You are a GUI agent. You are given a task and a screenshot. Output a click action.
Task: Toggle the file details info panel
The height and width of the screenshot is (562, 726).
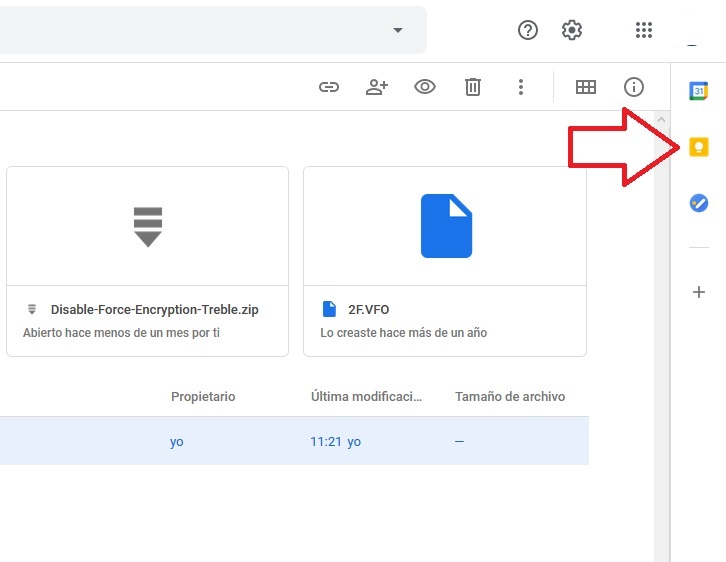point(634,87)
